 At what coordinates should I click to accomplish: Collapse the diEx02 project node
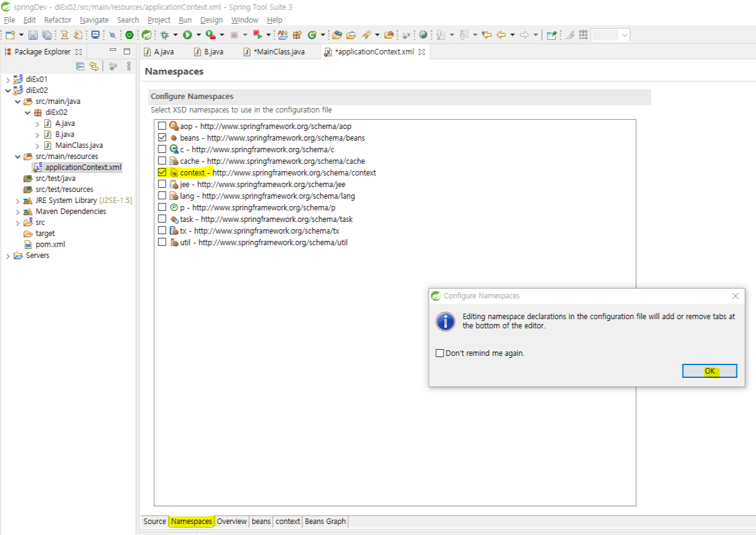(7, 90)
